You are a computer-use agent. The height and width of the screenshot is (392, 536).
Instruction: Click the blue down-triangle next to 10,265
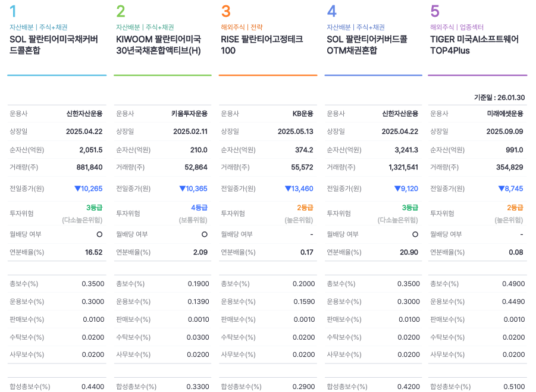77,189
